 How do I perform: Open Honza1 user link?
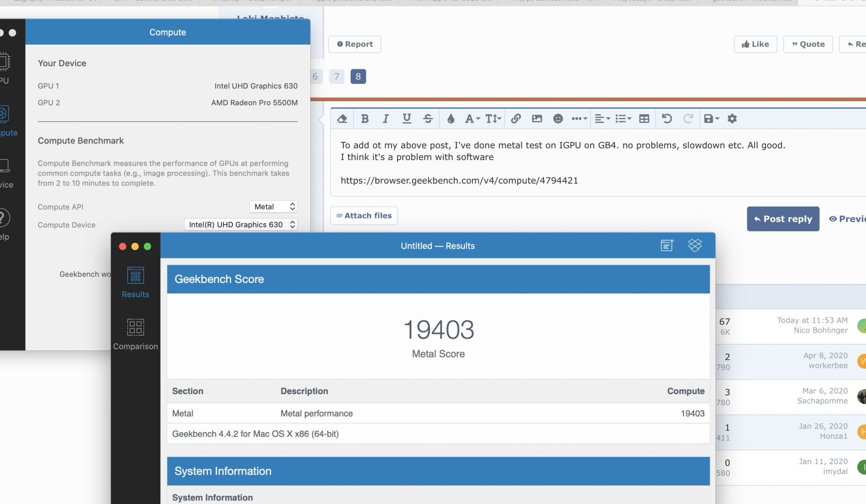pos(834,436)
